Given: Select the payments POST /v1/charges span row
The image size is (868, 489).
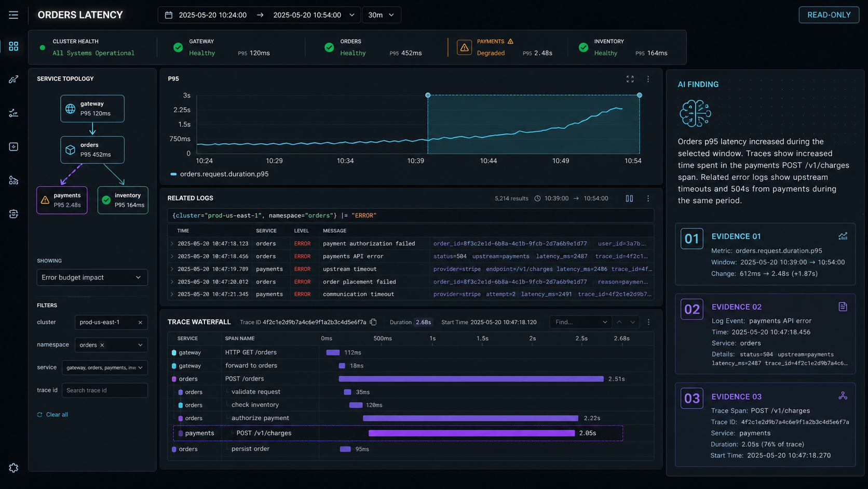Looking at the screenshot, I should pos(398,433).
